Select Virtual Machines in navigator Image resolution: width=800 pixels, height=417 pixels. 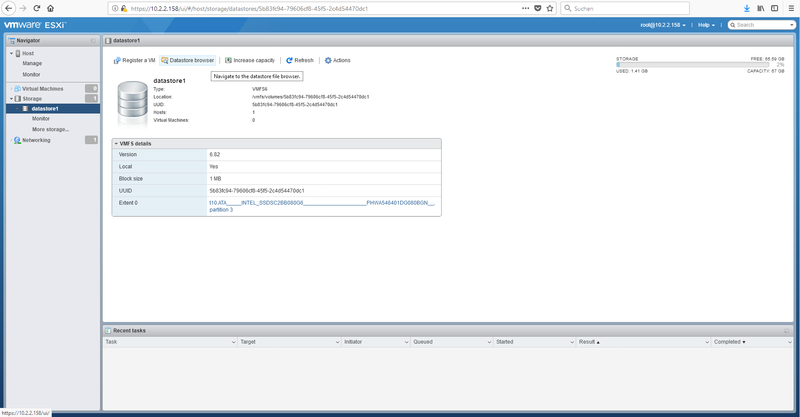(43, 89)
